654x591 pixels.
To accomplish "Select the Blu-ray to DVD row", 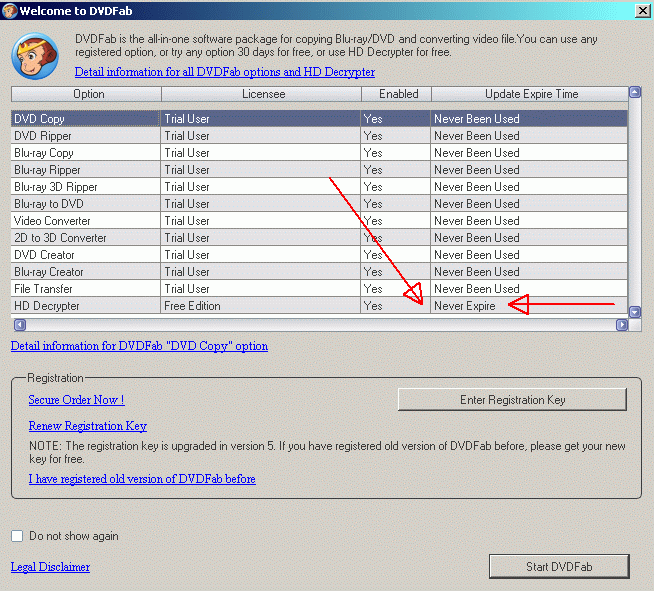I will click(319, 204).
